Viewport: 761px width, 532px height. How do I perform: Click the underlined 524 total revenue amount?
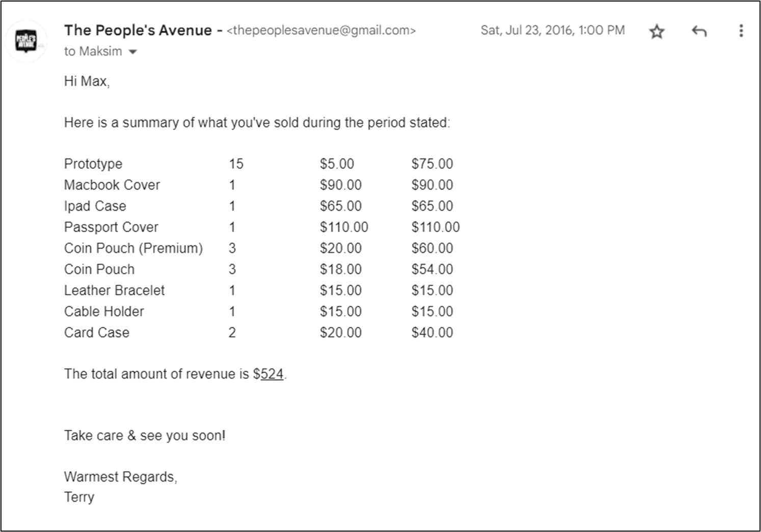pos(272,374)
